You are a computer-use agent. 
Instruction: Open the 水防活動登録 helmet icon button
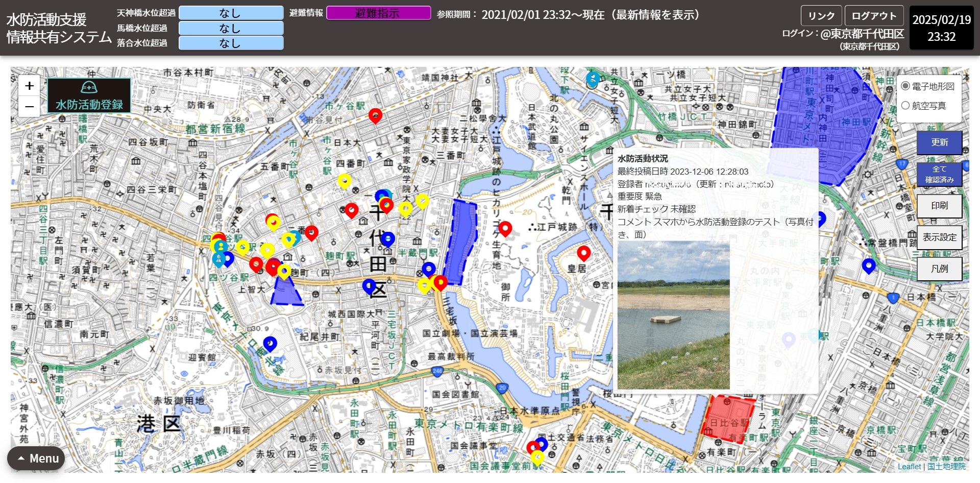[89, 95]
